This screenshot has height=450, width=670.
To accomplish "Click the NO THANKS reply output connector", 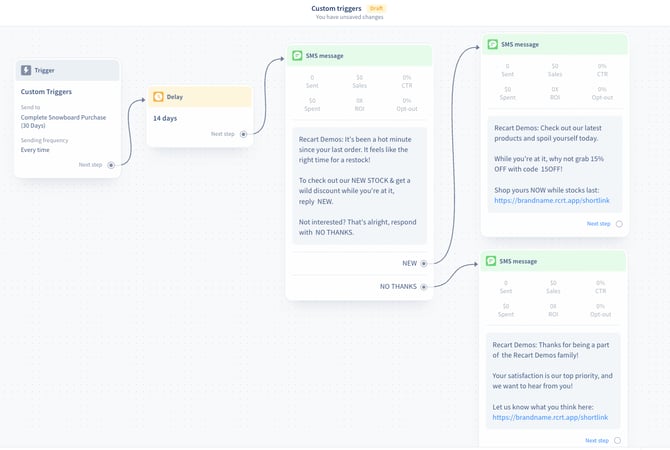I will (424, 287).
